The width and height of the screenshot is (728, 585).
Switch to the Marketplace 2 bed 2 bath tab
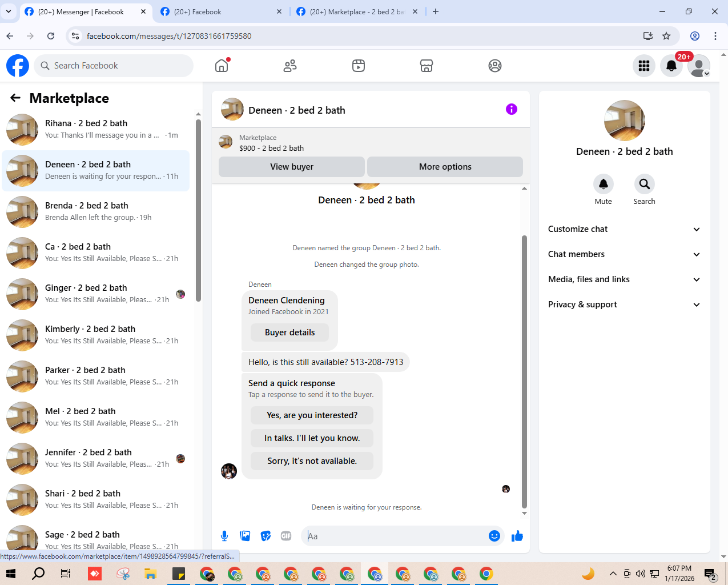pyautogui.click(x=357, y=11)
